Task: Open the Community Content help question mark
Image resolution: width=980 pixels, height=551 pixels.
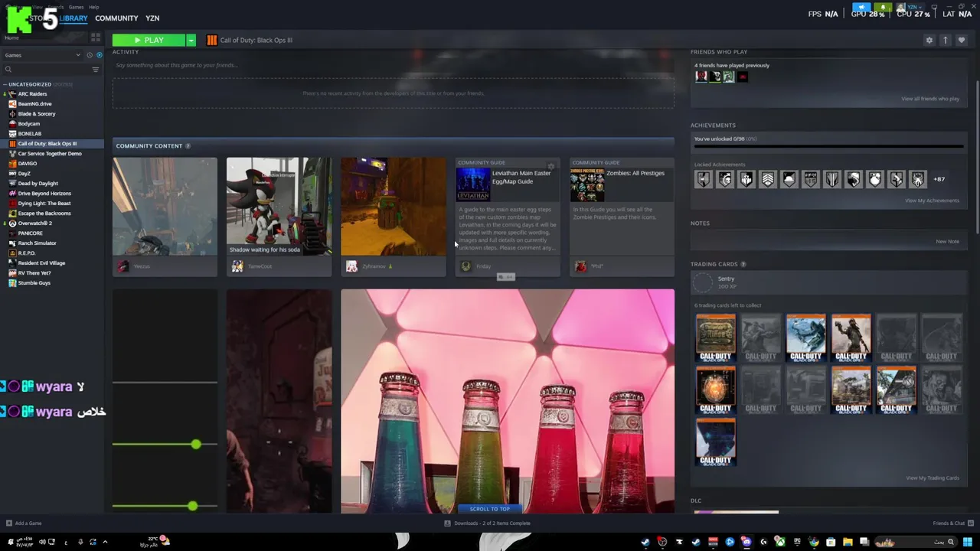Action: [188, 145]
